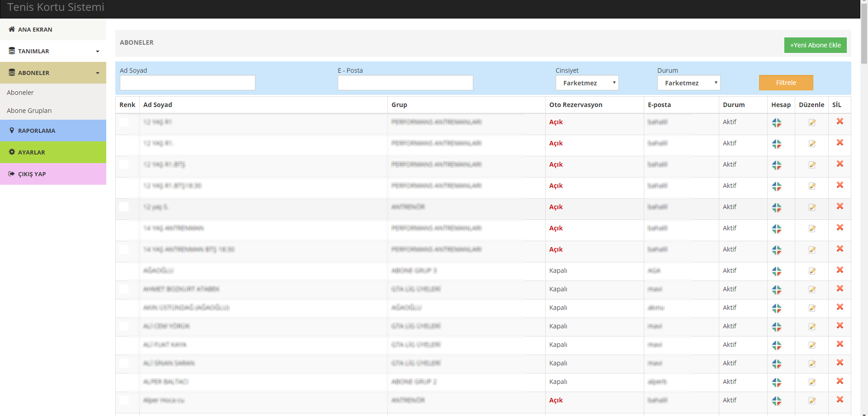Screen dimensions: 868x416
Task: Open Raporlama in the sidebar
Action: (53, 131)
